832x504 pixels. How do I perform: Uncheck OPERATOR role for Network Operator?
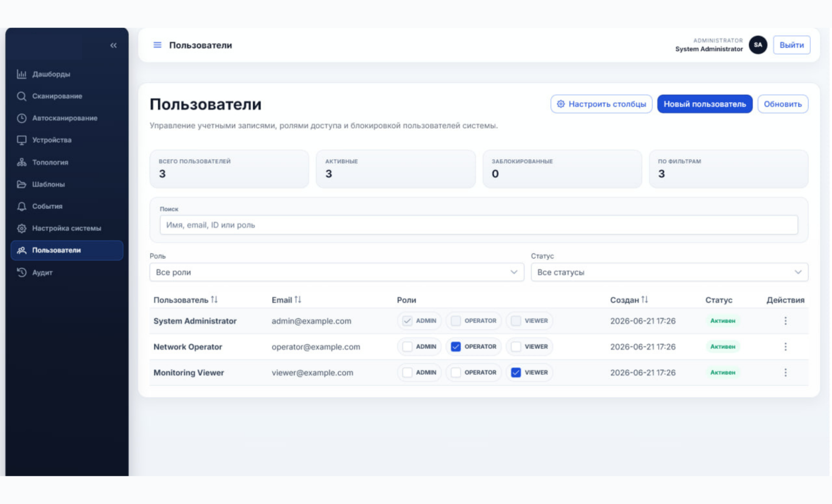[x=456, y=347]
